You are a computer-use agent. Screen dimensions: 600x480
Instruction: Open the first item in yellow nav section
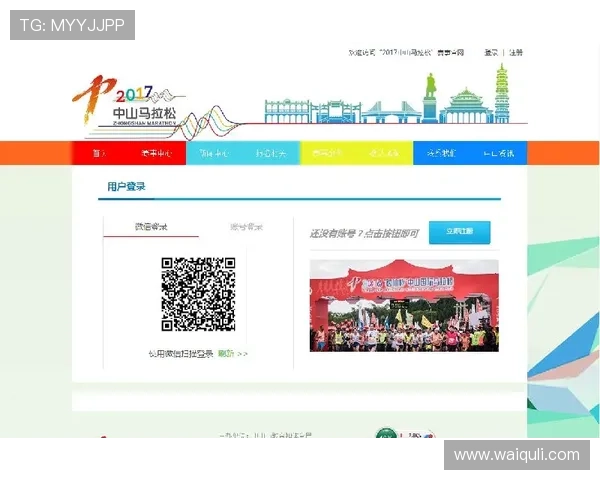327,153
